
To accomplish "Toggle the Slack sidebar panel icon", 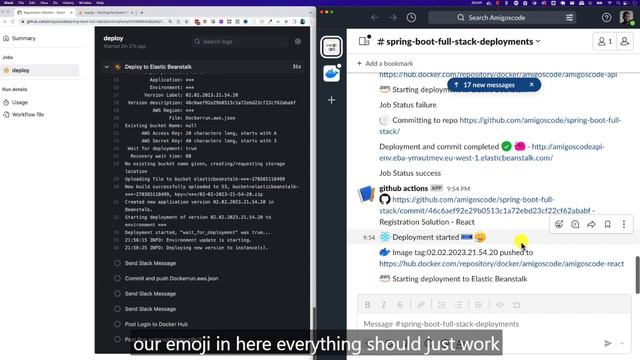I will coord(364,41).
